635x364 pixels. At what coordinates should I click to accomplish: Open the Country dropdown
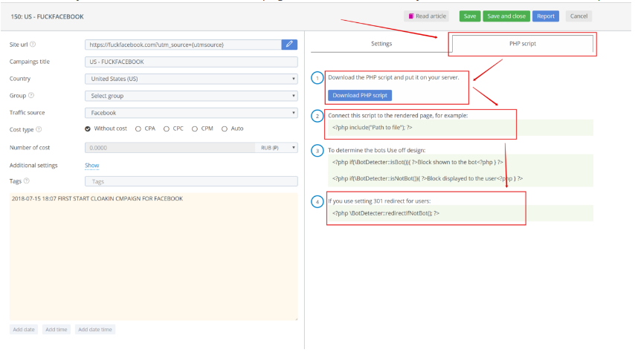point(191,79)
